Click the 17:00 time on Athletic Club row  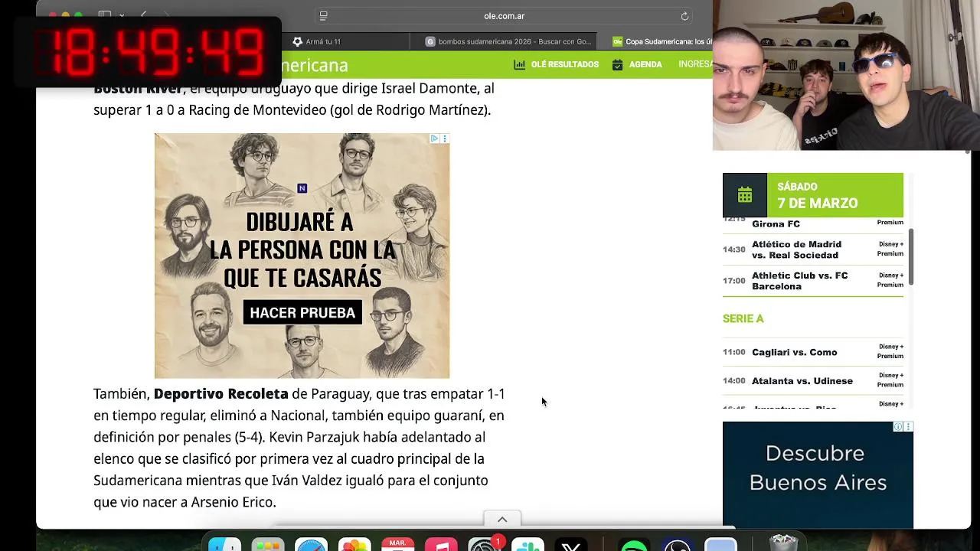point(733,281)
